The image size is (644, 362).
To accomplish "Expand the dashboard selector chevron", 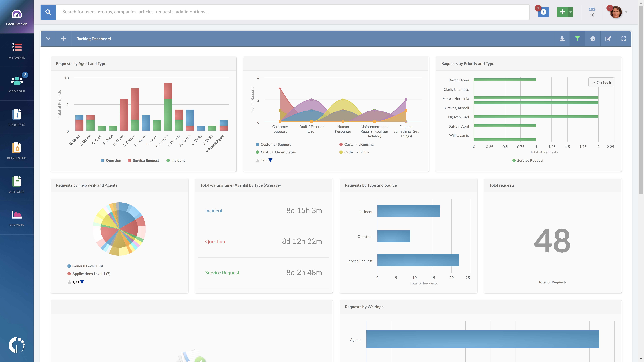I will 48,39.
